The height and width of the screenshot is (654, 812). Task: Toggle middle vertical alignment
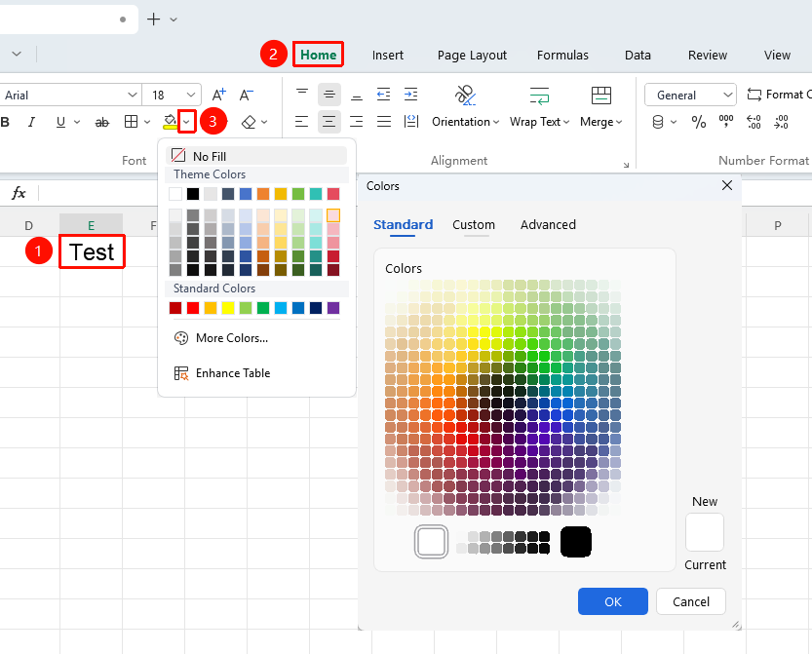point(329,95)
